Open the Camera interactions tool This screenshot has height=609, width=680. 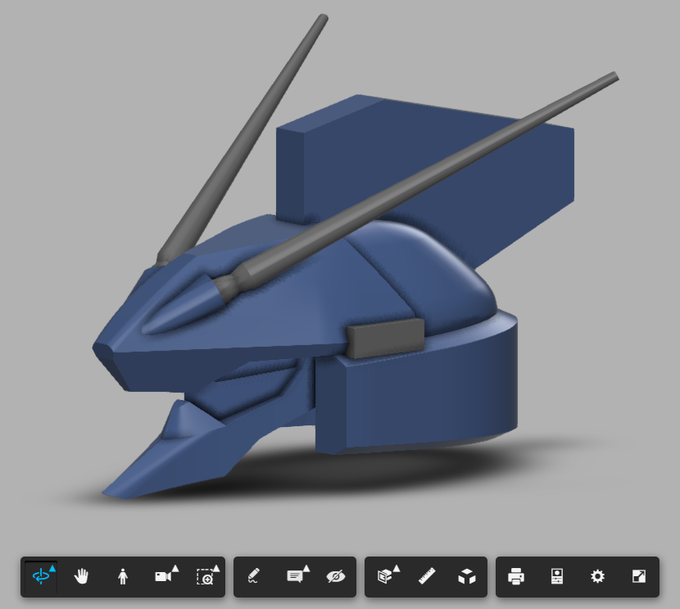[x=163, y=577]
